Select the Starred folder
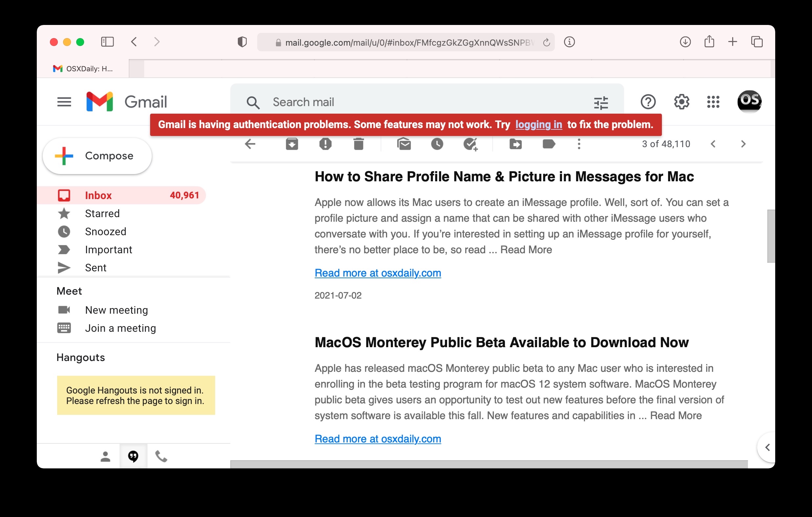812x517 pixels. 102,214
